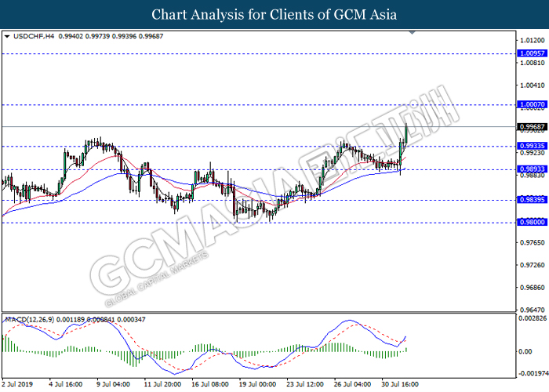This screenshot has width=549, height=392.
Task: Click the 16 Jul 08:00 time label
Action: tap(210, 384)
